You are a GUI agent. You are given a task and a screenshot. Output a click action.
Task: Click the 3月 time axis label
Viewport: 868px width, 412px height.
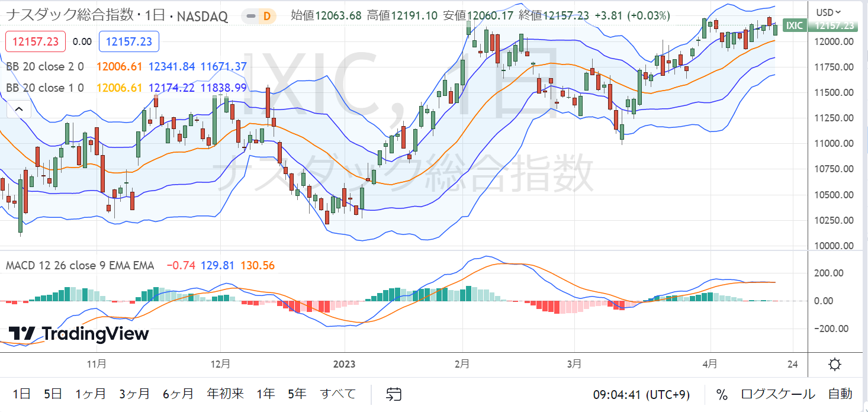tap(574, 363)
